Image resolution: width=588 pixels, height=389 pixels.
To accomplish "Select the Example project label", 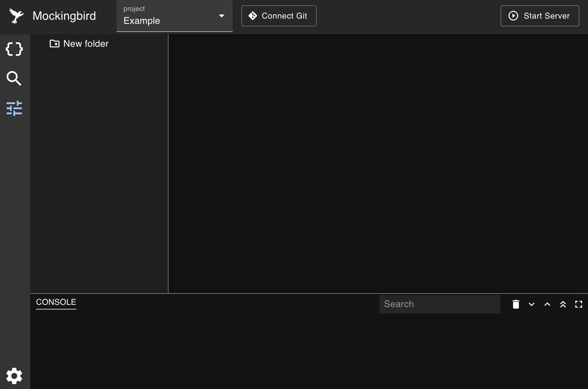I will point(141,21).
